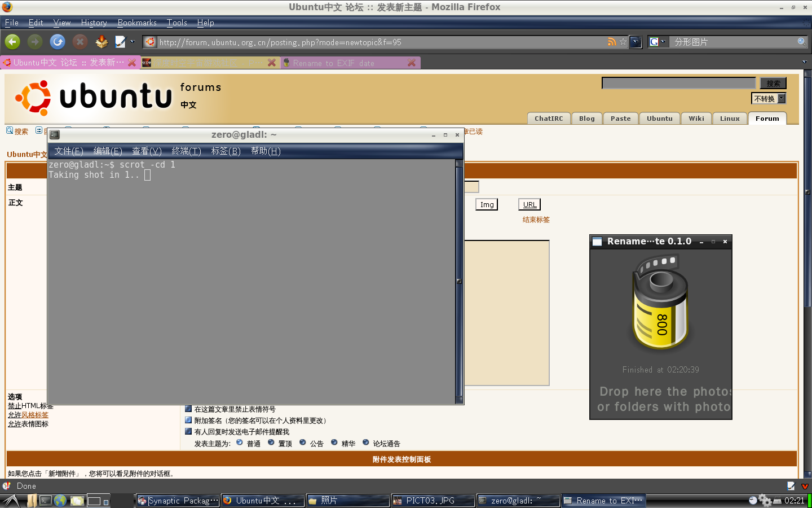Click the 搜索 link with magnifier below logo
This screenshot has width=812, height=508.
(17, 131)
